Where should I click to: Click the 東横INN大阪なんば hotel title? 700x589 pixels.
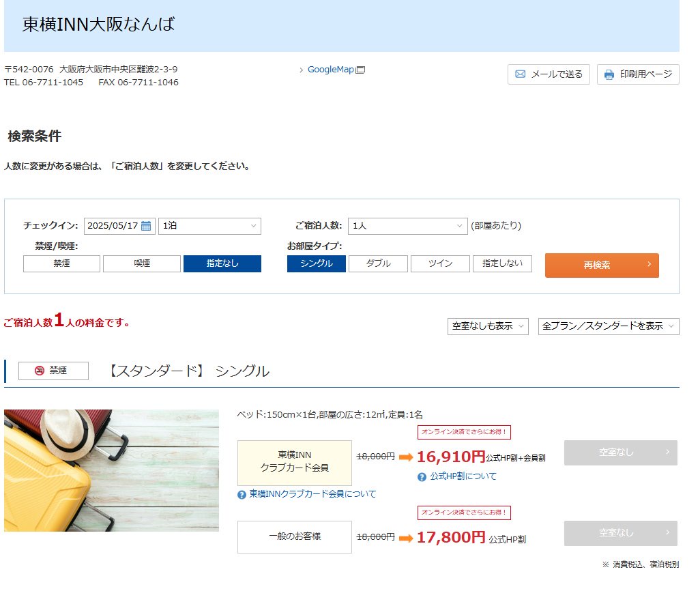(99, 24)
